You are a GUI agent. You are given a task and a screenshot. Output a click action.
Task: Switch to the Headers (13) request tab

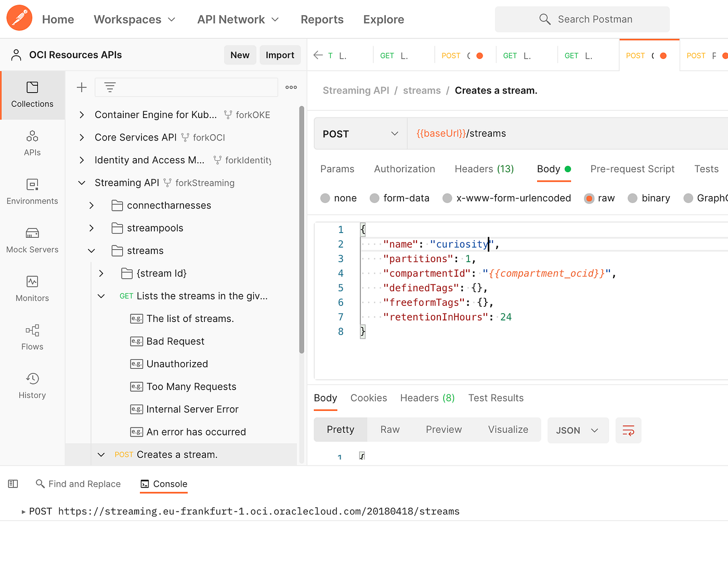[484, 169]
